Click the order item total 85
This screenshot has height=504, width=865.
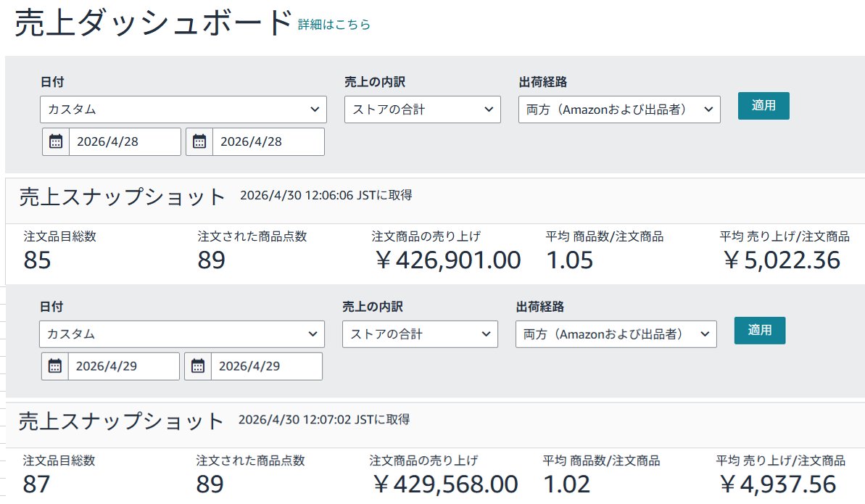click(x=37, y=260)
